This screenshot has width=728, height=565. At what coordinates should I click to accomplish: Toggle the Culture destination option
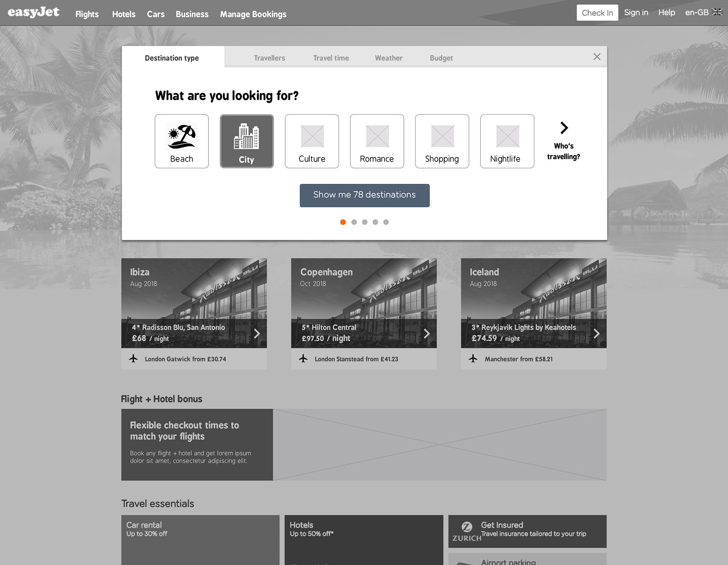point(312,141)
